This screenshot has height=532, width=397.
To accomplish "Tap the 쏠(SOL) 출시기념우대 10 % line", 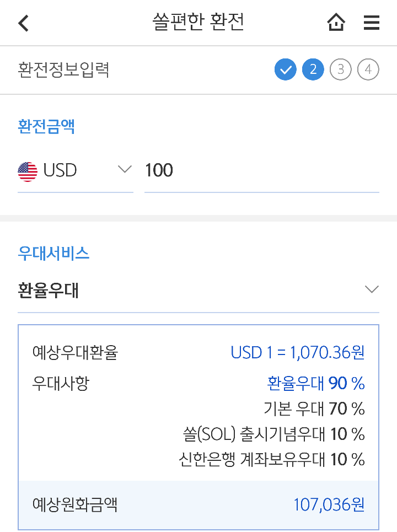I will 274,434.
